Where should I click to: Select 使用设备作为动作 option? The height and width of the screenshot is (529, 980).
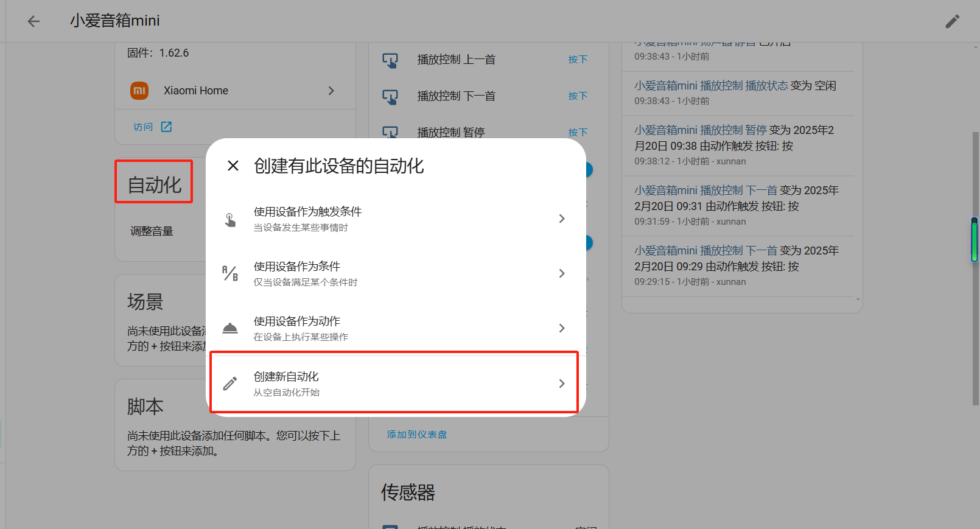(396, 329)
